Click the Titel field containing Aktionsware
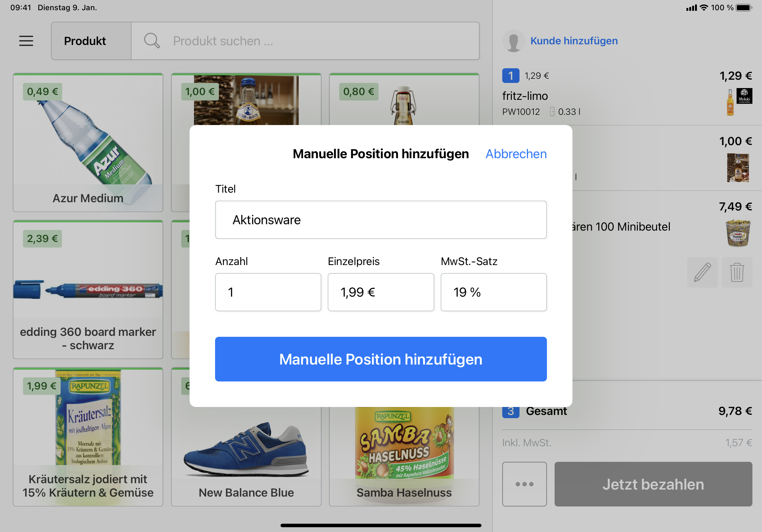Screen dimensions: 762x532 point(380,219)
